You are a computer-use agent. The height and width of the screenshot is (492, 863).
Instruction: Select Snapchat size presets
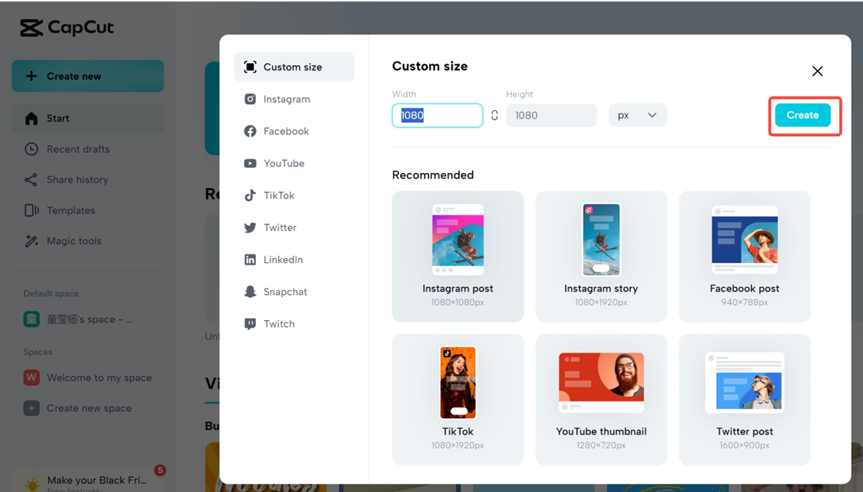[294, 292]
